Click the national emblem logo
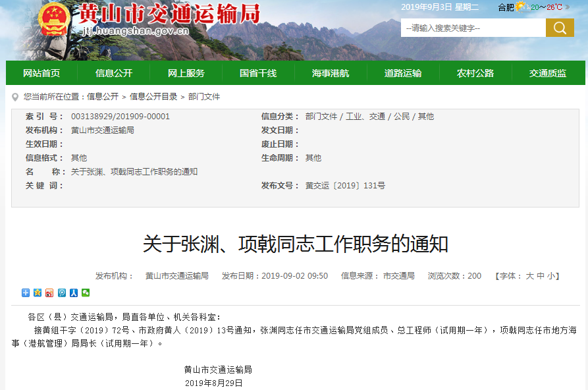The image size is (588, 390). [55, 20]
